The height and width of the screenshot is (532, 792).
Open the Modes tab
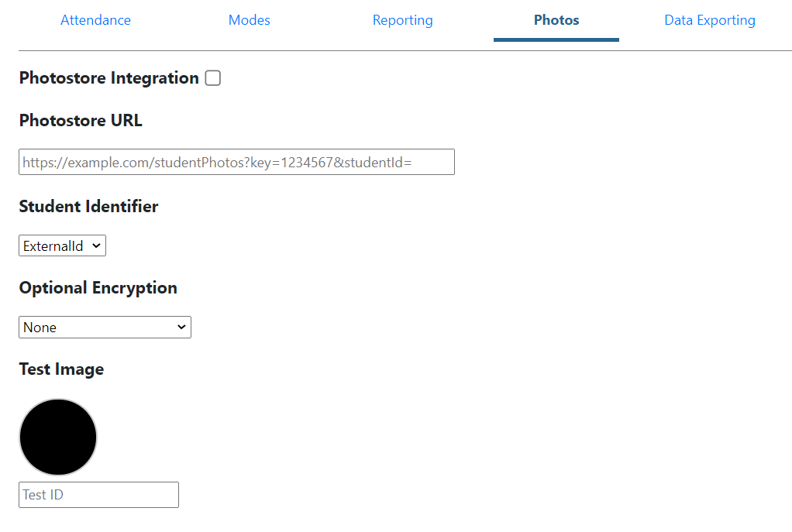point(249,20)
